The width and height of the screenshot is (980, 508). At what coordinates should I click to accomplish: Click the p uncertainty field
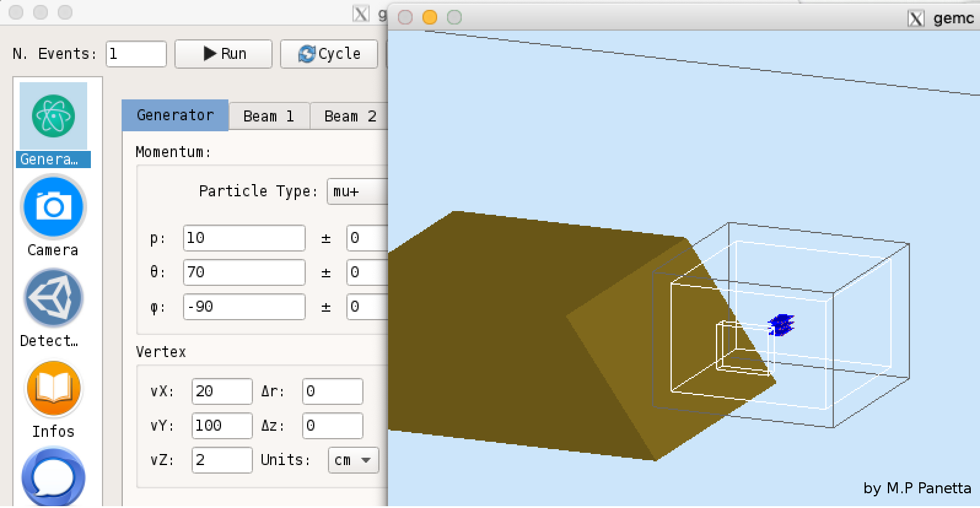[367, 238]
